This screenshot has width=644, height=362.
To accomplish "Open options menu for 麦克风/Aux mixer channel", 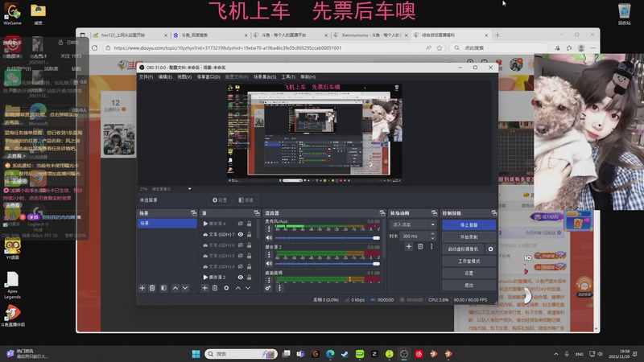I will click(269, 228).
